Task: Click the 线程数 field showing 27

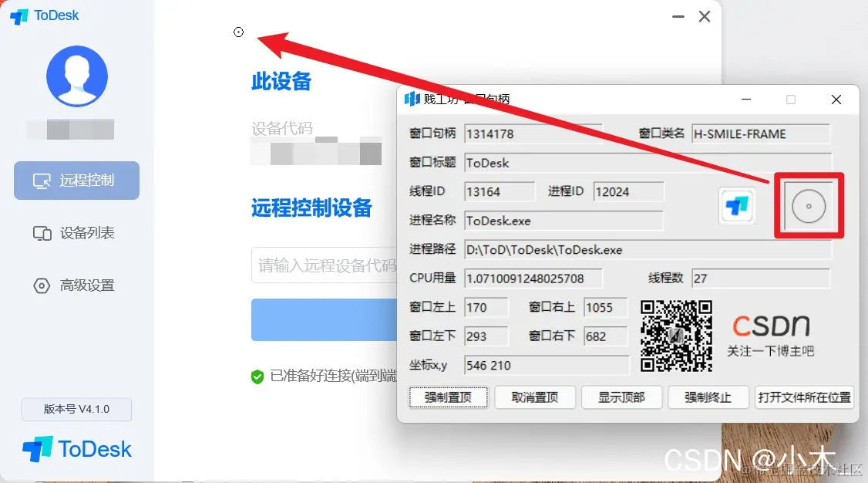Action: coord(761,278)
